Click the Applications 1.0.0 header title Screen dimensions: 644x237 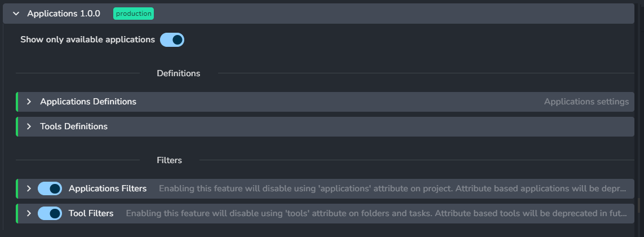click(64, 14)
